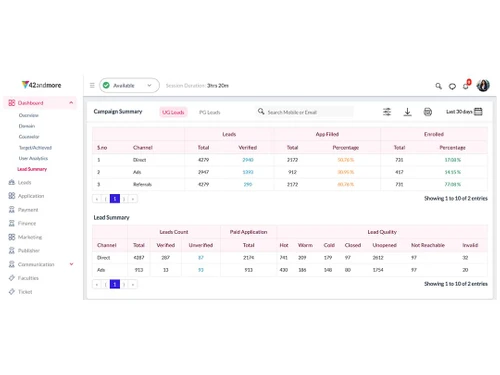Image resolution: width=500 pixels, height=375 pixels.
Task: Click Lead Summary last page arrow
Action: (x=133, y=284)
